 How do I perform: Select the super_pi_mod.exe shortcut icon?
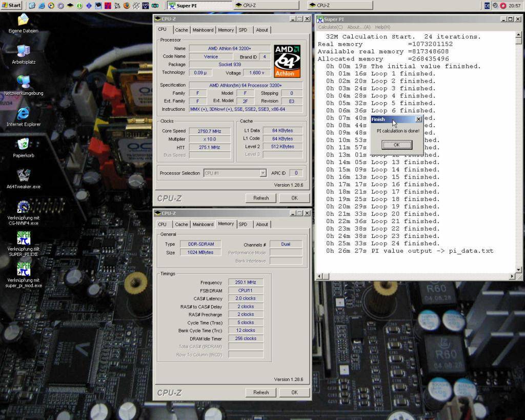[23, 269]
